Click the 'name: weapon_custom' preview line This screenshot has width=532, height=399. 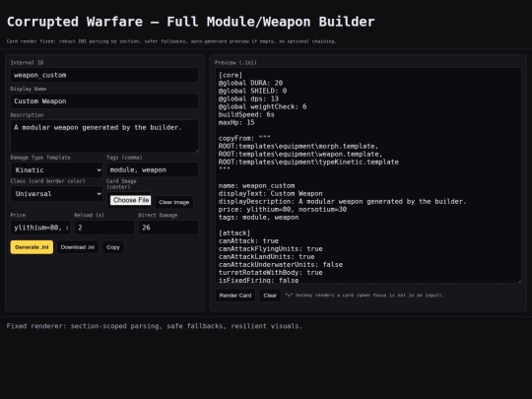(256, 185)
